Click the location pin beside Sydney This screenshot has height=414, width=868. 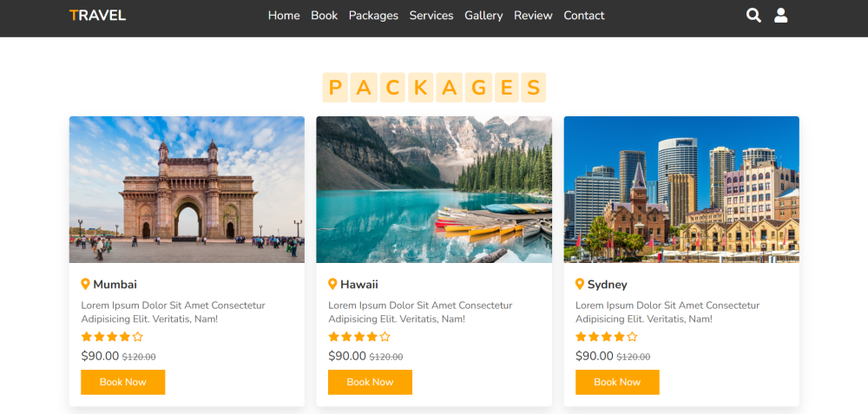pos(580,284)
